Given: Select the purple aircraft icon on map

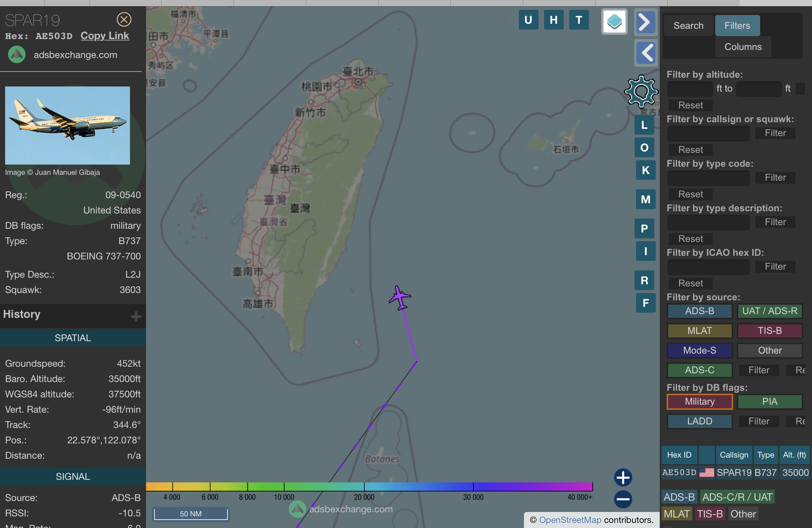Looking at the screenshot, I should [400, 298].
